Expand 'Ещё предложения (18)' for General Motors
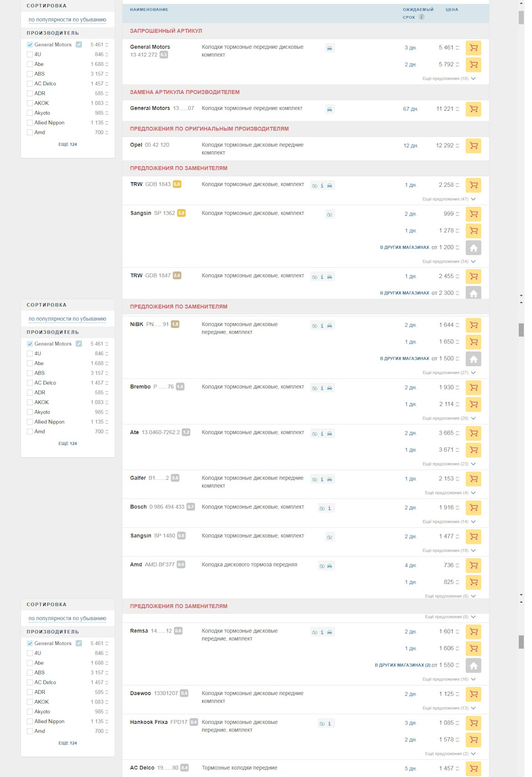Screen dimensions: 532x777 pyautogui.click(x=449, y=79)
